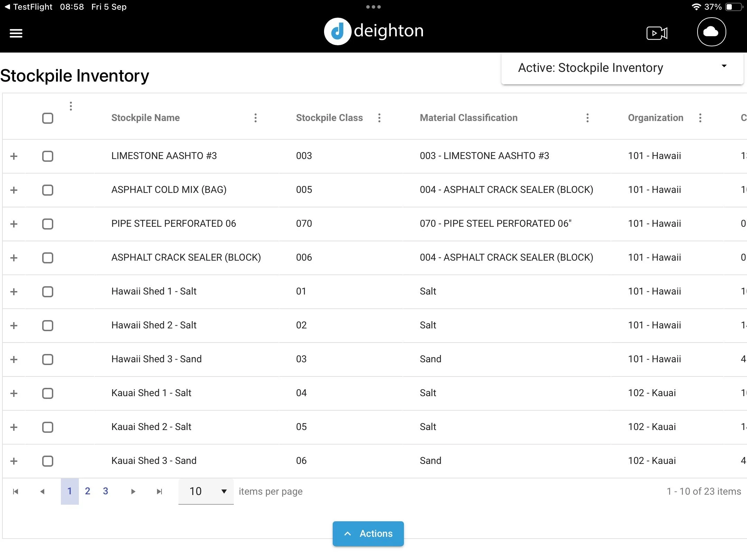The image size is (747, 560).
Task: Go to next page arrow
Action: tap(133, 492)
